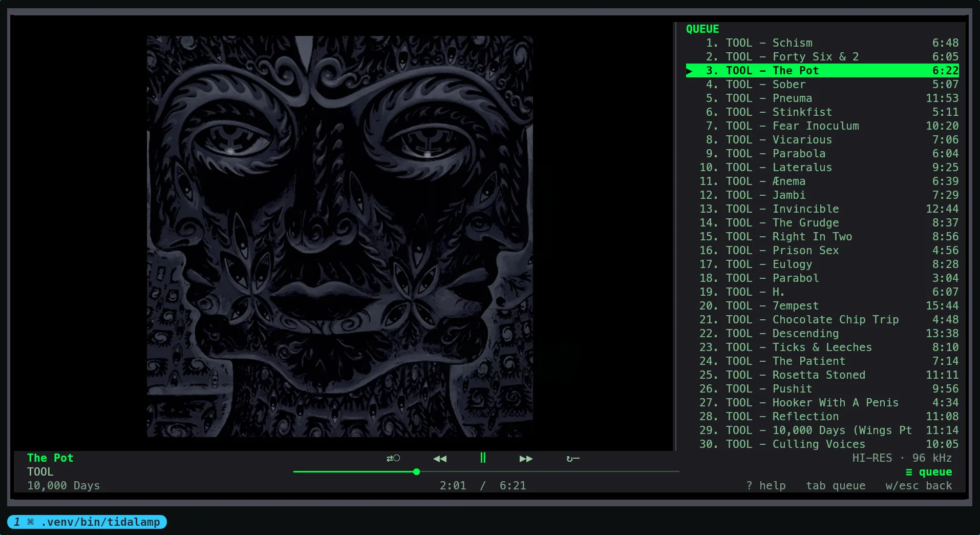The image size is (980, 535).
Task: Click the artist name TOOL below the title
Action: coord(40,472)
